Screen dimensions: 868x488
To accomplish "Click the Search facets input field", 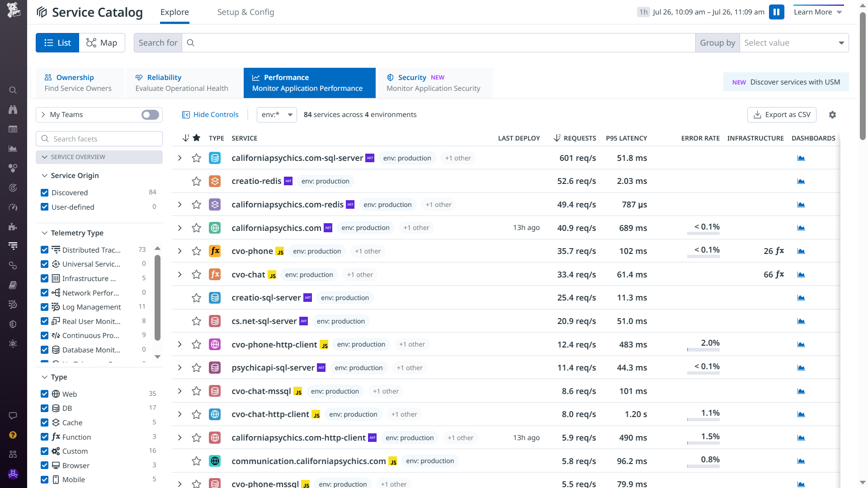I will pyautogui.click(x=104, y=139).
